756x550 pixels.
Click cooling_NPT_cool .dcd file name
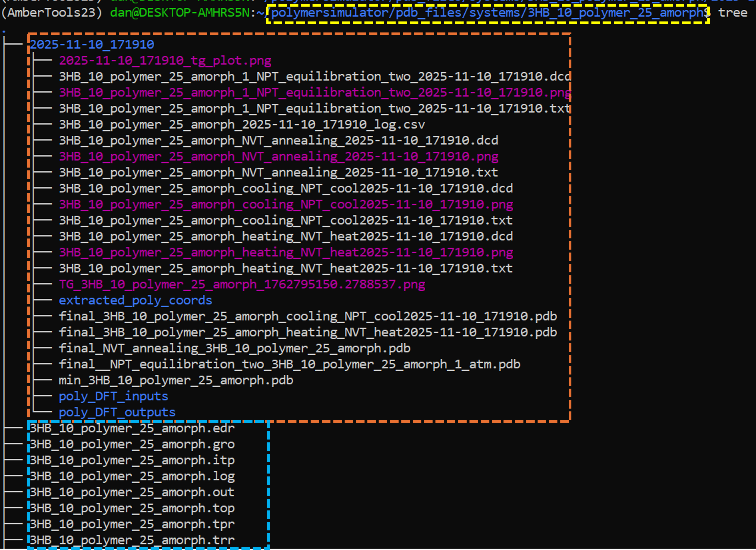coord(286,189)
